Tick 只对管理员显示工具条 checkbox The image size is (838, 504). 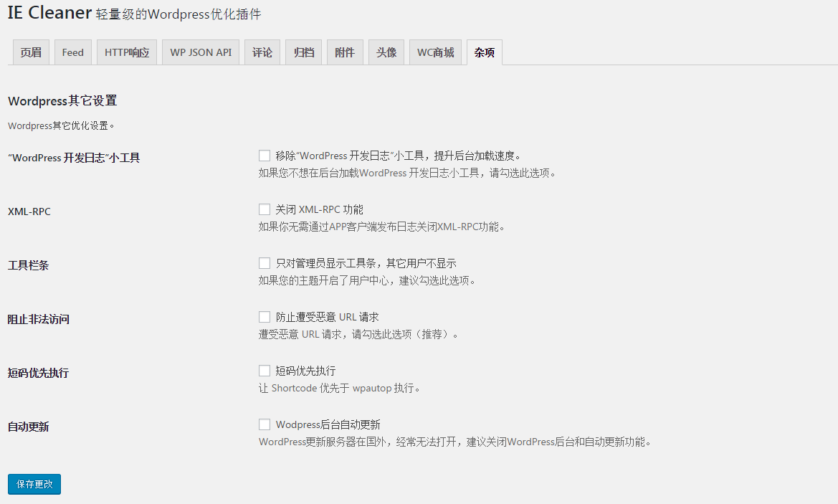(265, 263)
